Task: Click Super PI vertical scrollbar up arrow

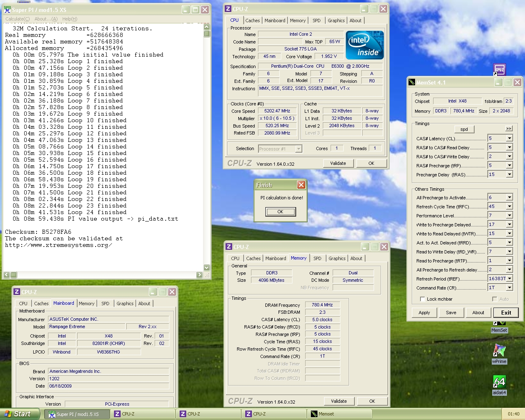Action: coord(207,27)
